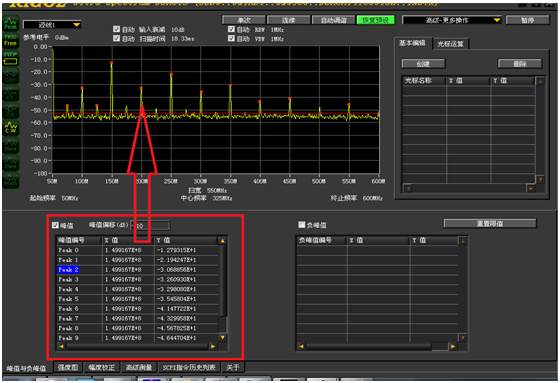The height and width of the screenshot is (383, 560).
Task: Click the 光标名称 column header
Action: [x=424, y=81]
